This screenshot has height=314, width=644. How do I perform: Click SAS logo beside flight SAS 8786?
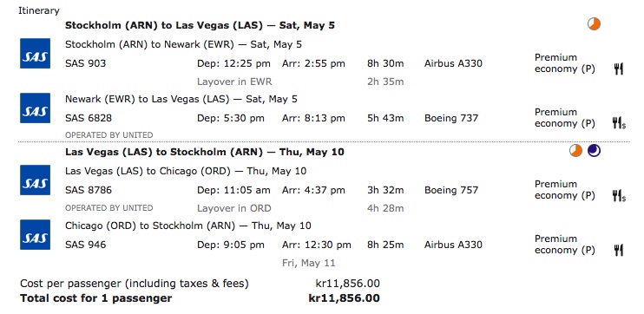(x=36, y=180)
